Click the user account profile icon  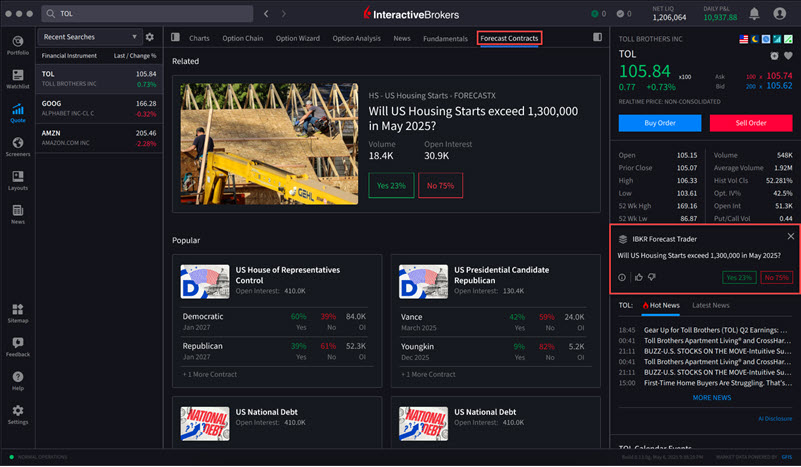779,14
